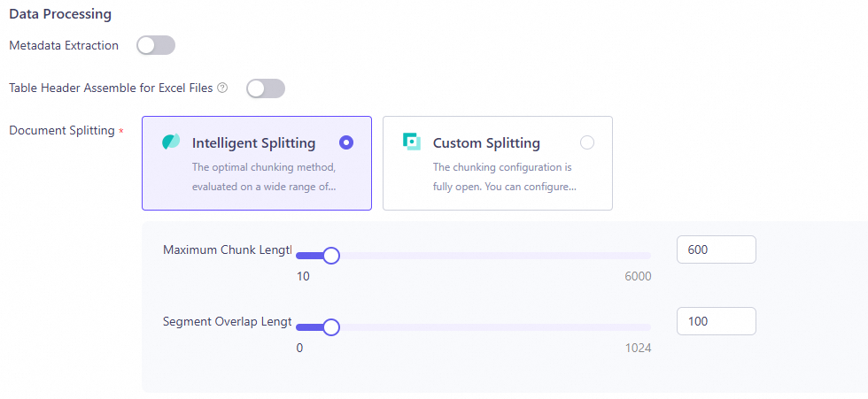Enable the Metadata Extraction toggle
The image size is (868, 399).
(x=156, y=46)
